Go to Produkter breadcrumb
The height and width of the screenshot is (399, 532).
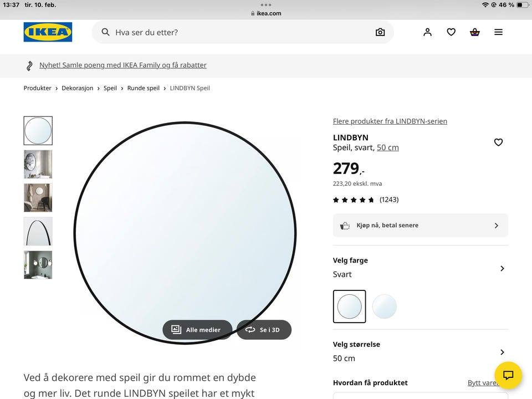37,88
